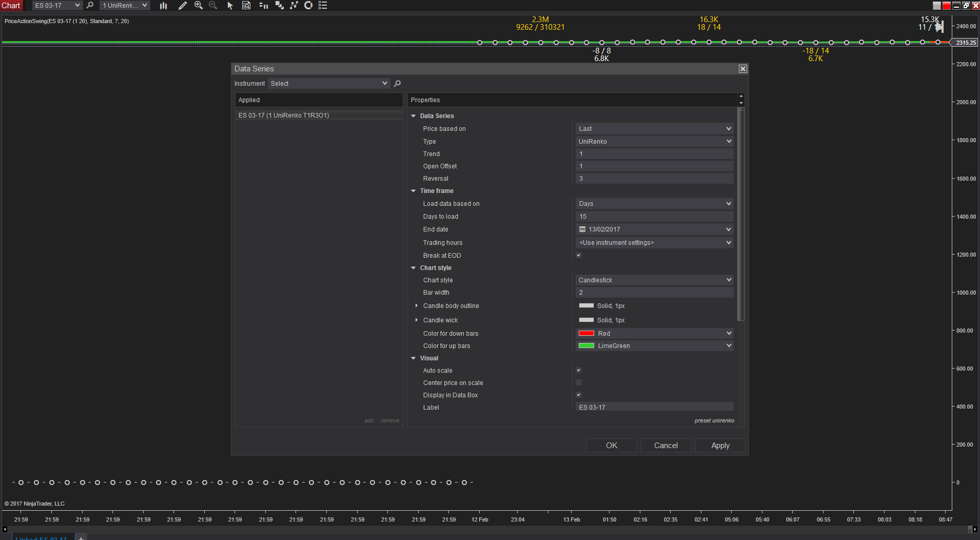The width and height of the screenshot is (980, 540).
Task: Open Color for up bars LimeGreen dropdown
Action: click(x=654, y=345)
